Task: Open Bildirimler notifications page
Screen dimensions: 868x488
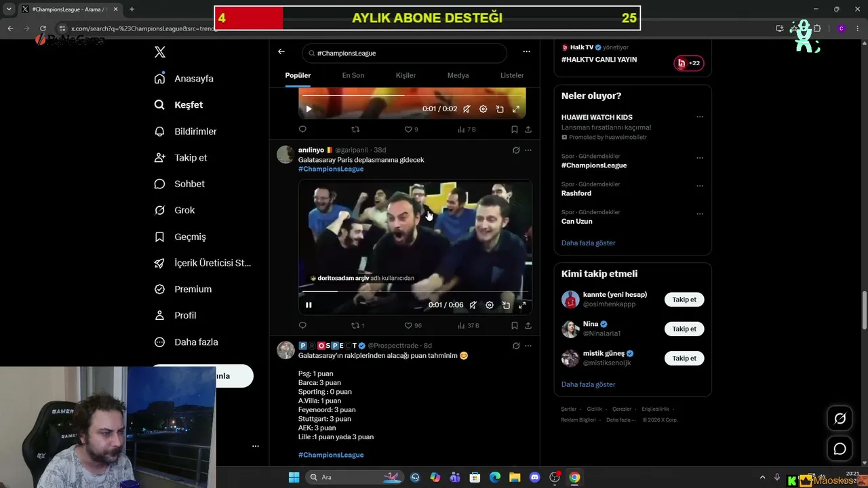Action: pos(185,131)
